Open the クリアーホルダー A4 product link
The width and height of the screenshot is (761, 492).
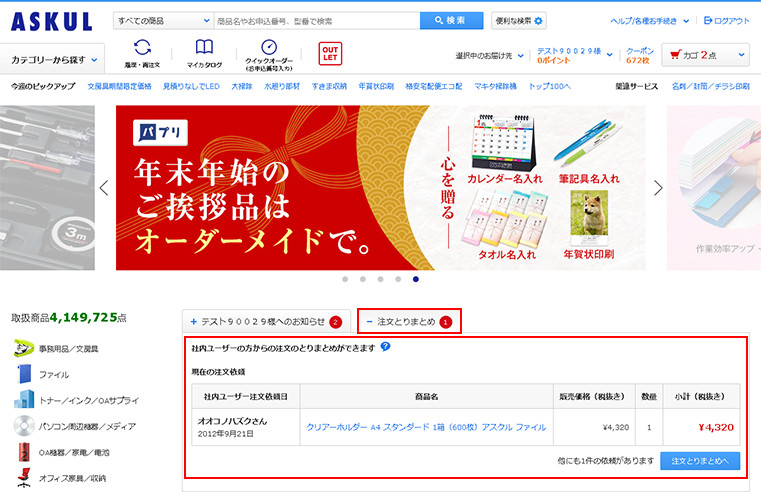pyautogui.click(x=426, y=427)
